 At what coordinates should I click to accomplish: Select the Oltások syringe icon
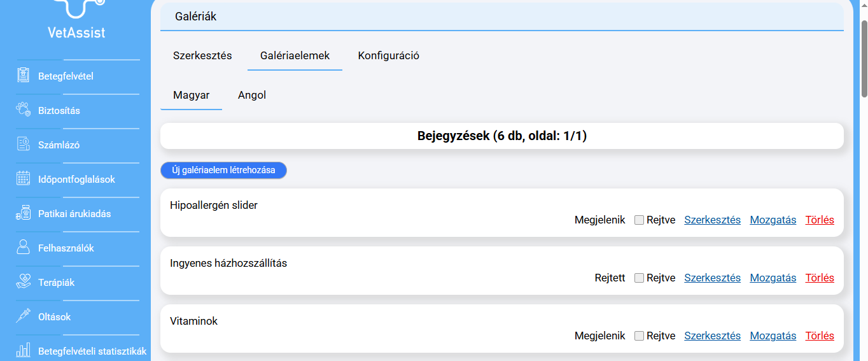pos(24,316)
